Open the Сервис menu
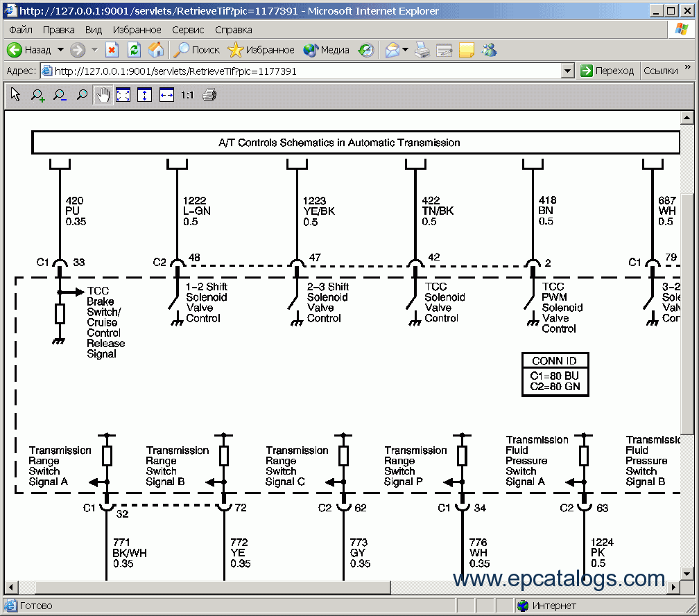The height and width of the screenshot is (616, 699). [x=188, y=30]
